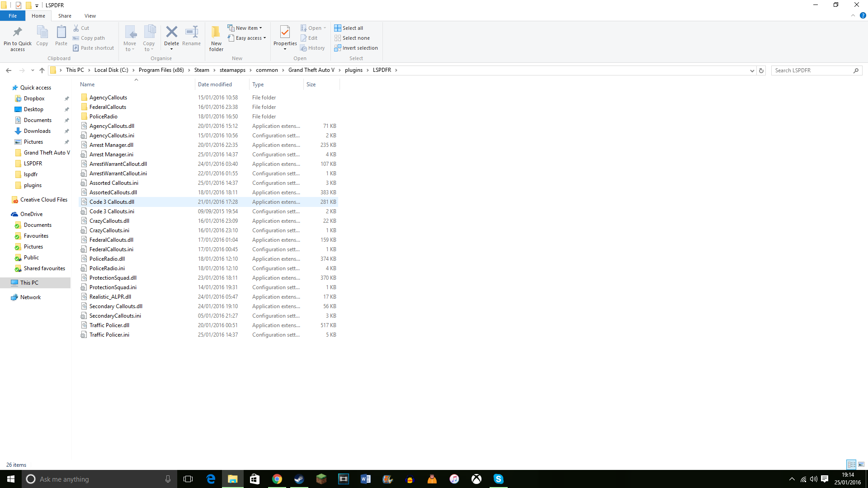The width and height of the screenshot is (868, 488).
Task: Switch to large icons view toggle
Action: (861, 465)
